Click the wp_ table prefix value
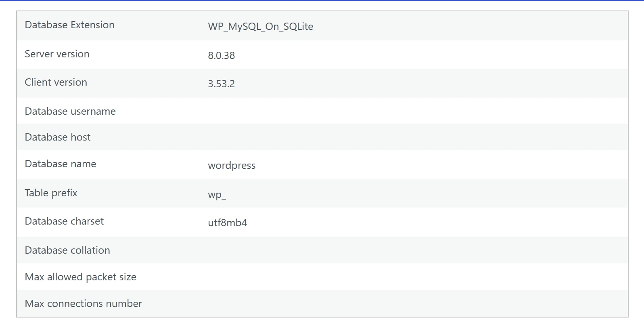 tap(217, 195)
